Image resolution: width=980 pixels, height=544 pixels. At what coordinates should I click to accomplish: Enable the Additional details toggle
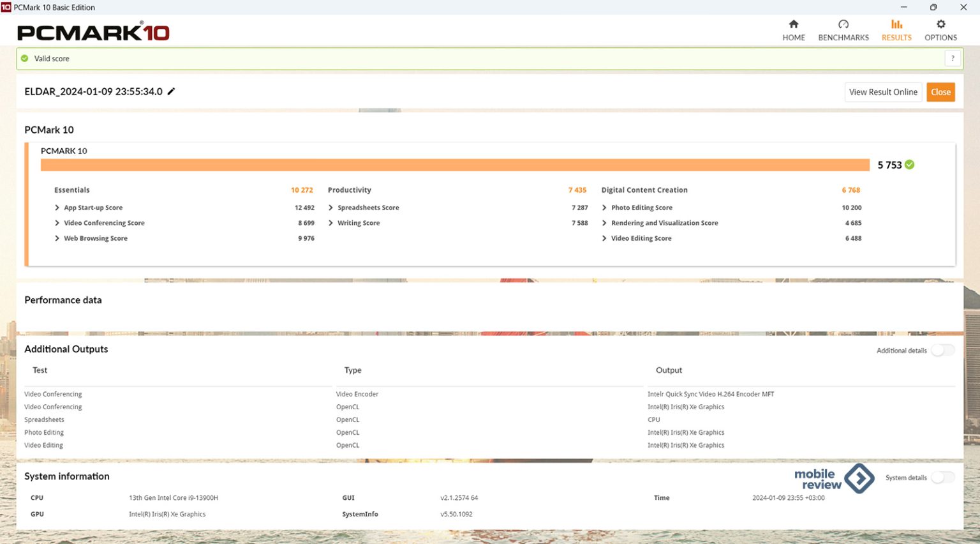[942, 350]
